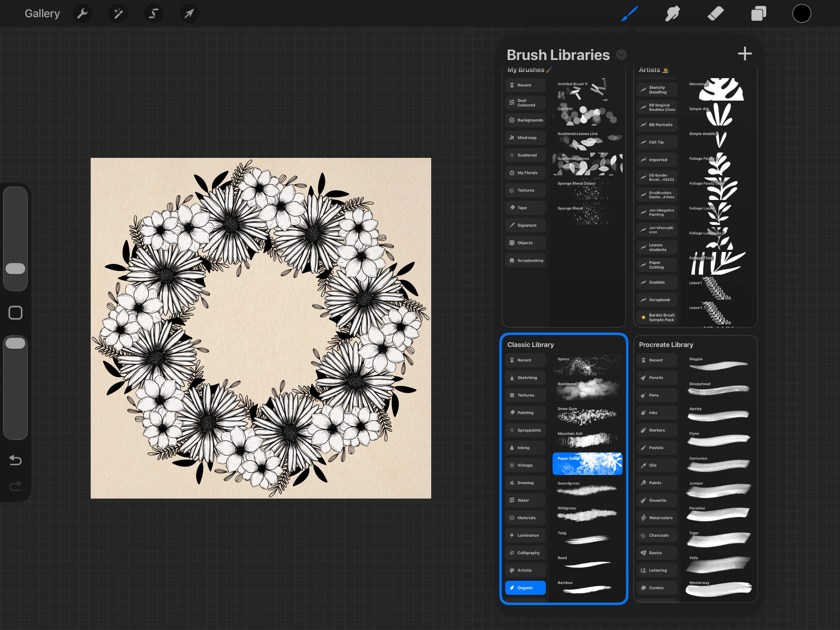Open Luminance set in Classic Library
This screenshot has width=840, height=630.
tap(525, 535)
